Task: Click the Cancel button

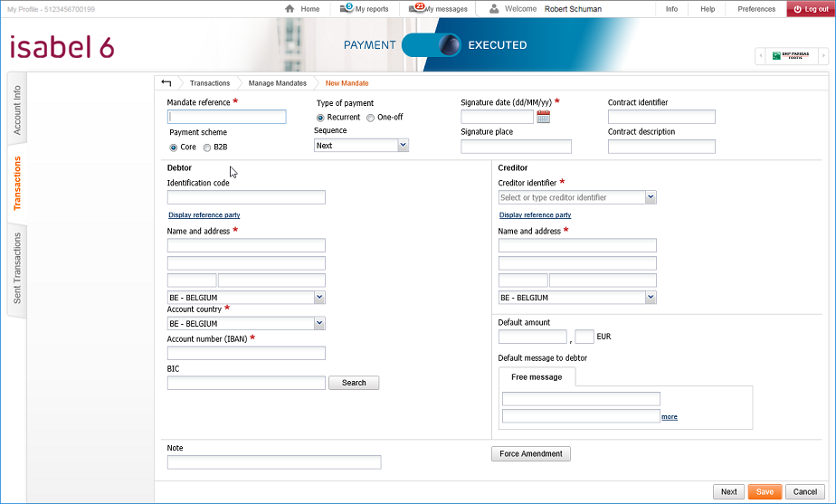Action: [804, 491]
